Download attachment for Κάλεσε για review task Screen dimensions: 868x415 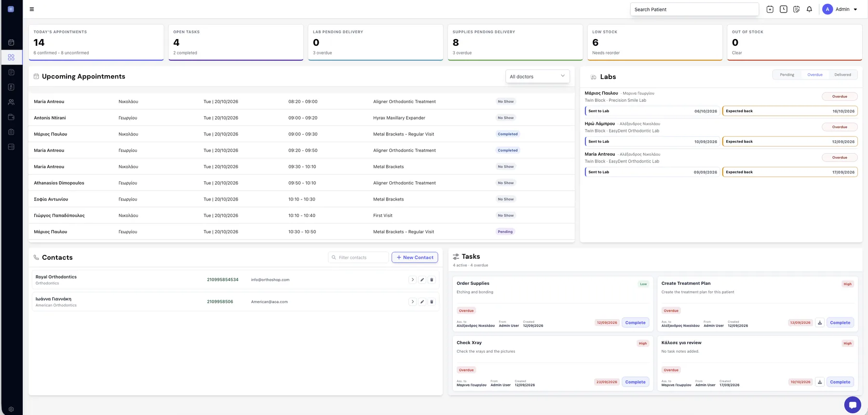pos(820,382)
